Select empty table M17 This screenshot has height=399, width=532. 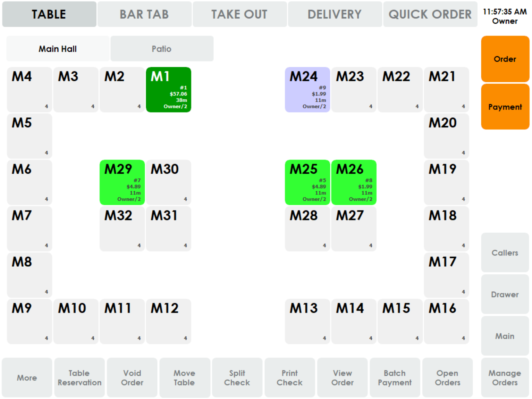coord(447,275)
